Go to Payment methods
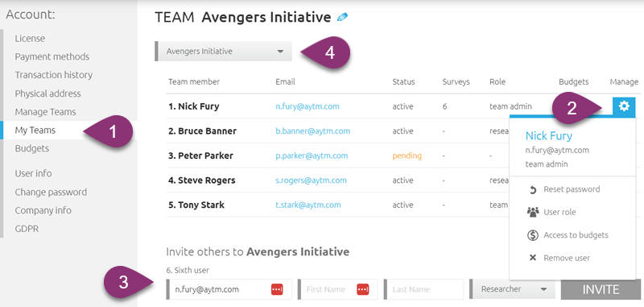The image size is (644, 307). tap(52, 56)
